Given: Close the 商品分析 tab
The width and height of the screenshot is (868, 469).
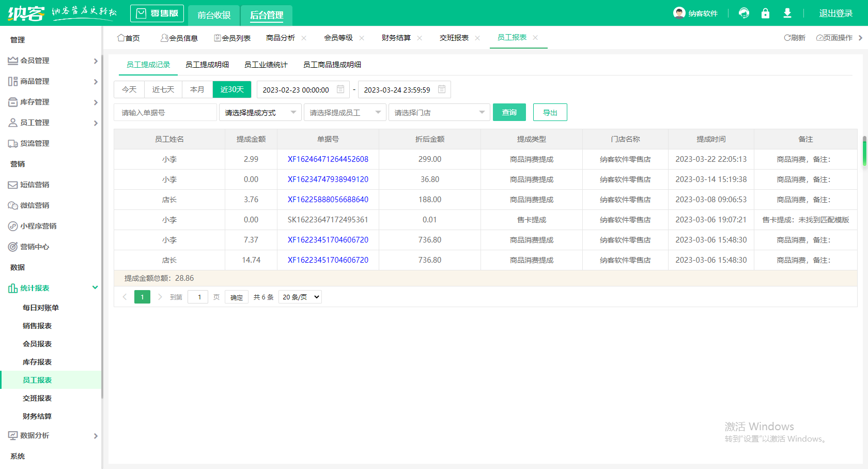Looking at the screenshot, I should (x=304, y=38).
